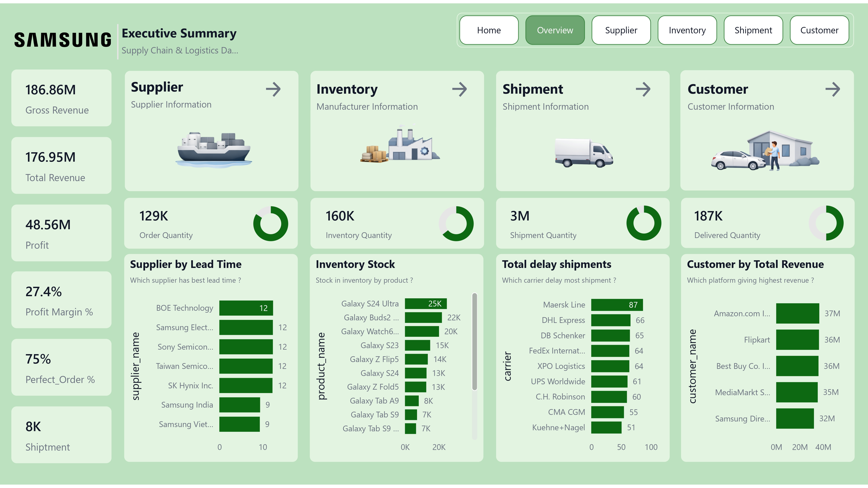Viewport: 868px width, 488px height.
Task: Click the Samsung logo
Action: click(63, 40)
